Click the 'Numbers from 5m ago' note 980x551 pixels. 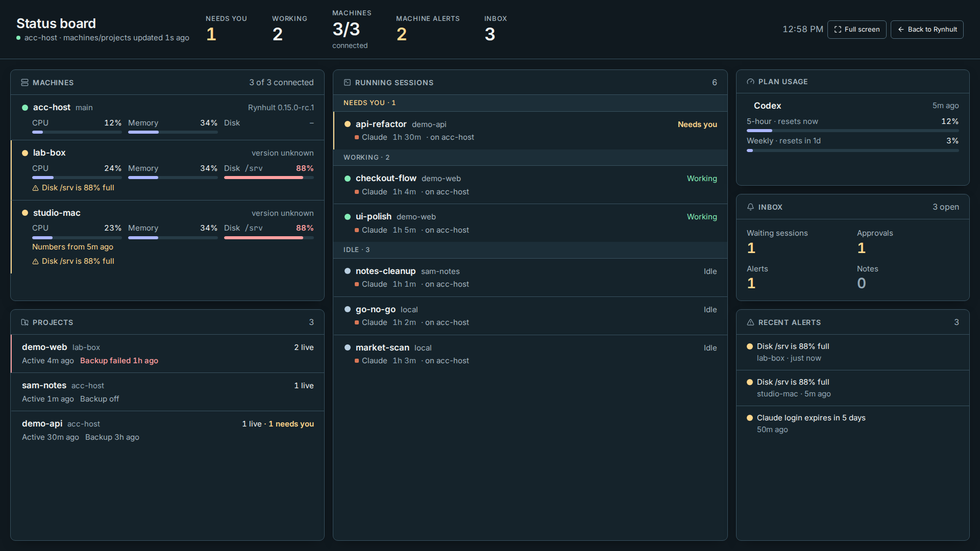coord(72,247)
